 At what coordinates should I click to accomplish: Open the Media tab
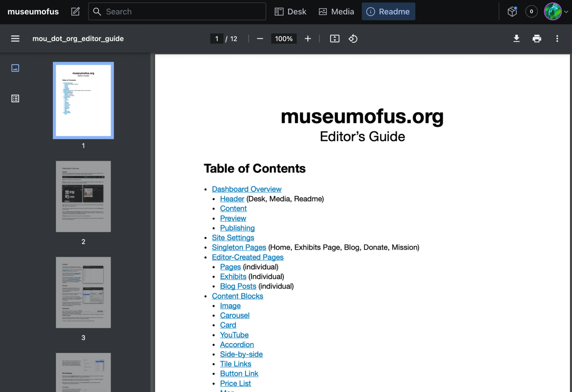pos(336,12)
